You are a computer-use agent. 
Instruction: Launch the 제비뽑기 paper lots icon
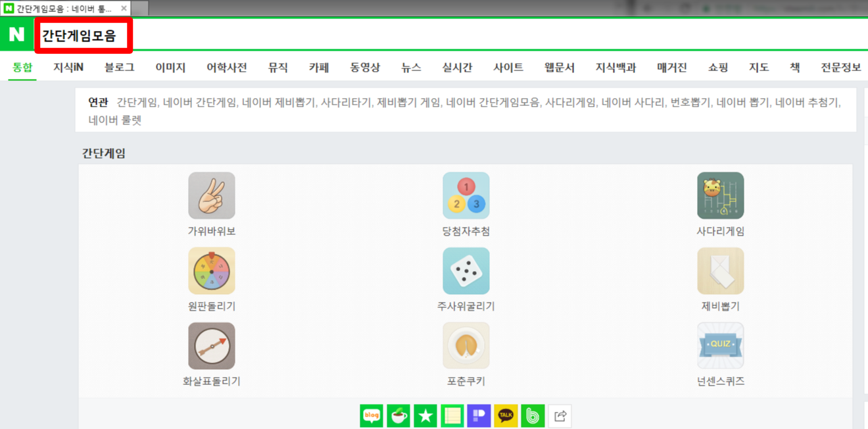coord(721,270)
